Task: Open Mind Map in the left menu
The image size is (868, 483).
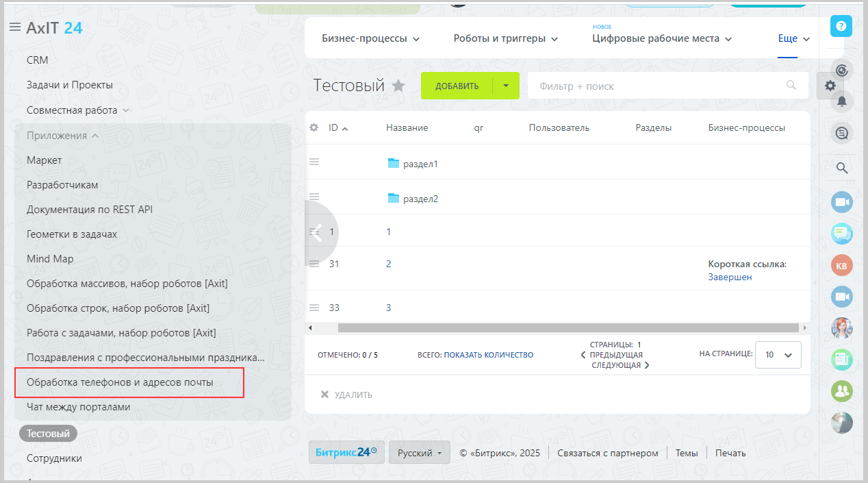Action: [x=50, y=258]
